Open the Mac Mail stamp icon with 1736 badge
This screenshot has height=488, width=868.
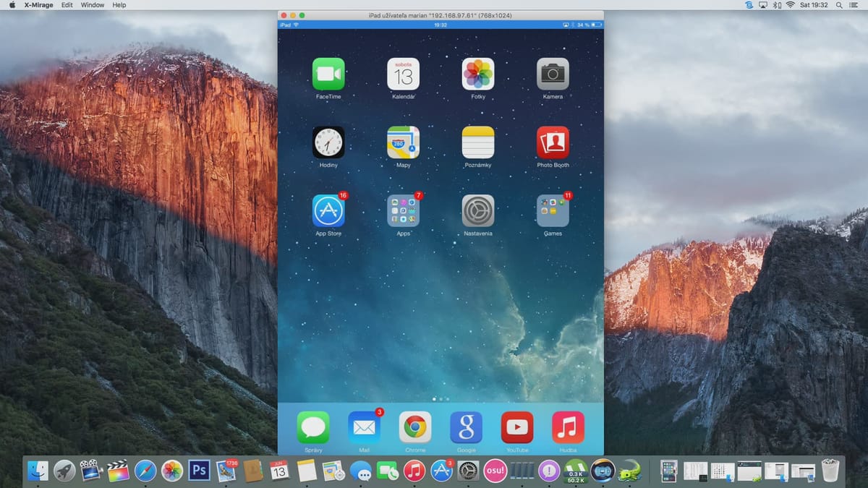[226, 471]
